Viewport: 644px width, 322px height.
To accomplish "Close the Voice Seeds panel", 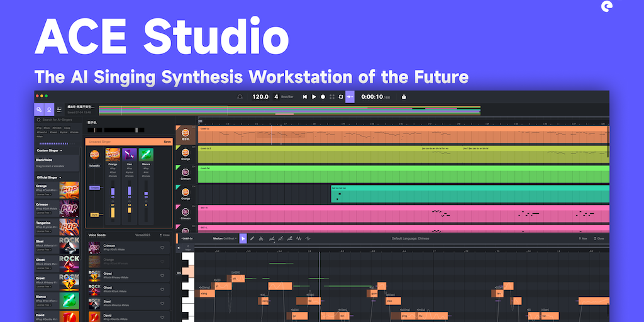I will 164,235.
